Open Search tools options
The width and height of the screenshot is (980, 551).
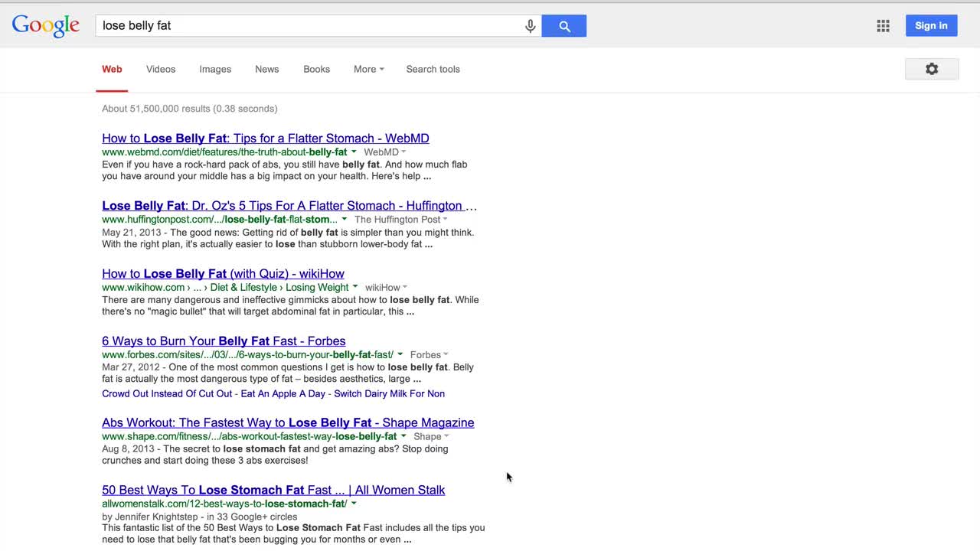(433, 69)
